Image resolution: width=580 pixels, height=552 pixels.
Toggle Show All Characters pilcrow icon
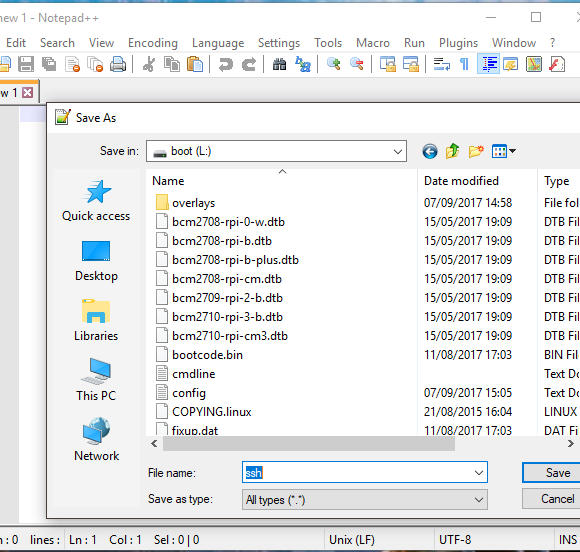[464, 64]
